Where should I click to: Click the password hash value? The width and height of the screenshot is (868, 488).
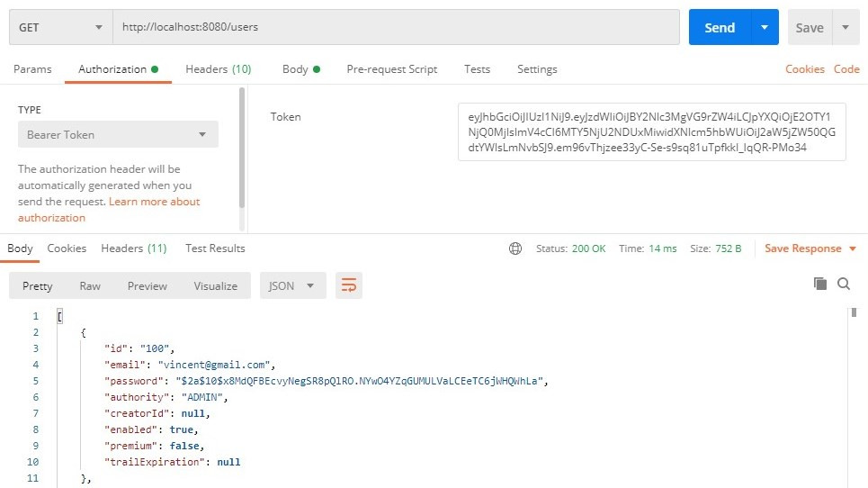[359, 381]
